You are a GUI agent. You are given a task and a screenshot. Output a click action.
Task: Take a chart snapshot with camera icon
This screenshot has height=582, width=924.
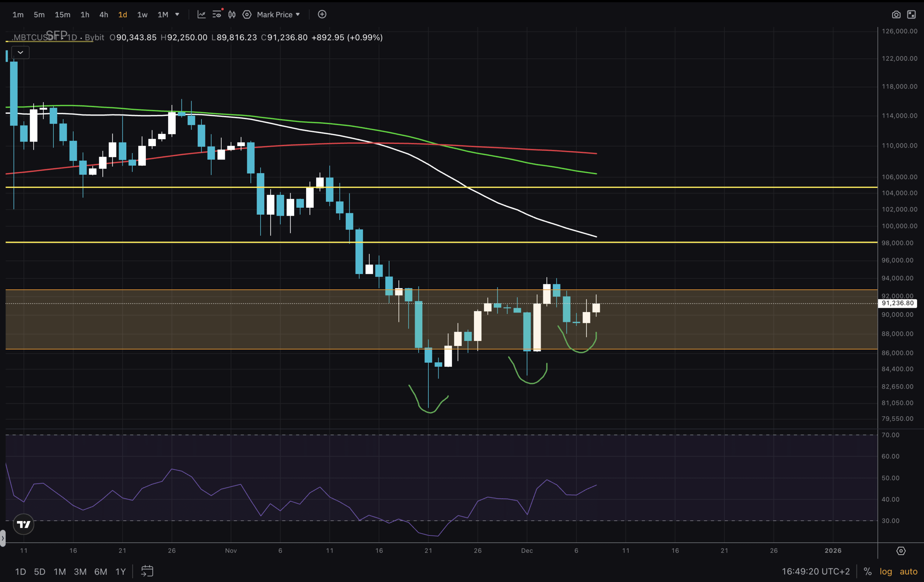pos(896,14)
